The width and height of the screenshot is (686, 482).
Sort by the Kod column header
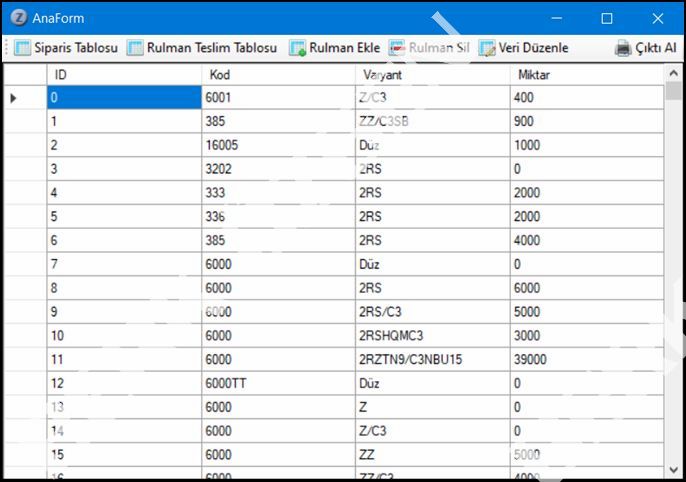point(278,75)
